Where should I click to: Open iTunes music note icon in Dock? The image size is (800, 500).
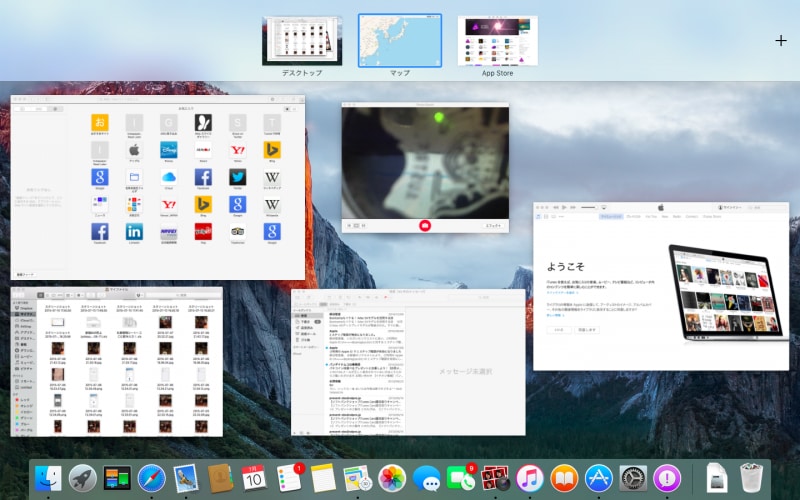pyautogui.click(x=530, y=478)
